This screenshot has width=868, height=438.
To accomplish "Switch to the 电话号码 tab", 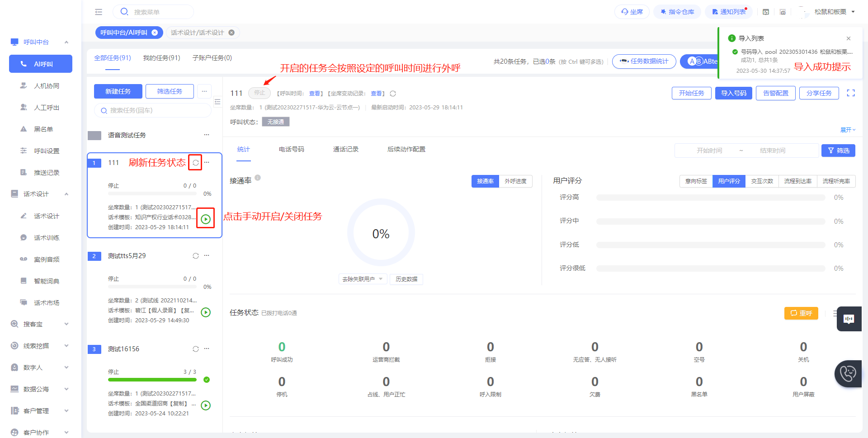I will tap(292, 150).
